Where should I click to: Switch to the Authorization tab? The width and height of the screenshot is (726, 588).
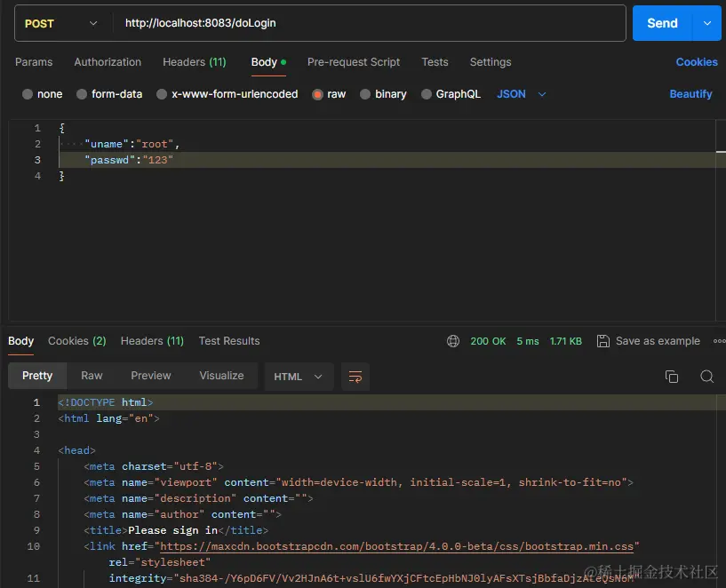tap(108, 62)
